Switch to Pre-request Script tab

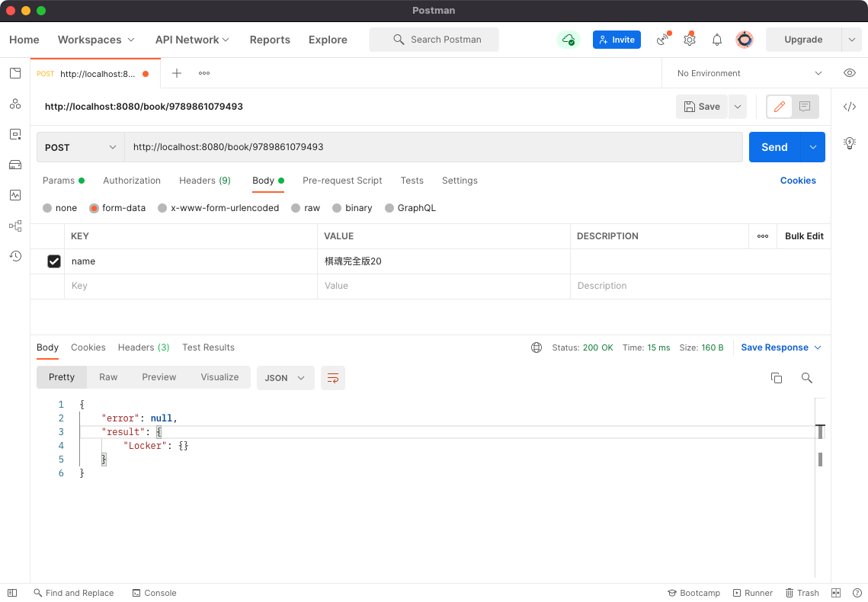(x=342, y=181)
